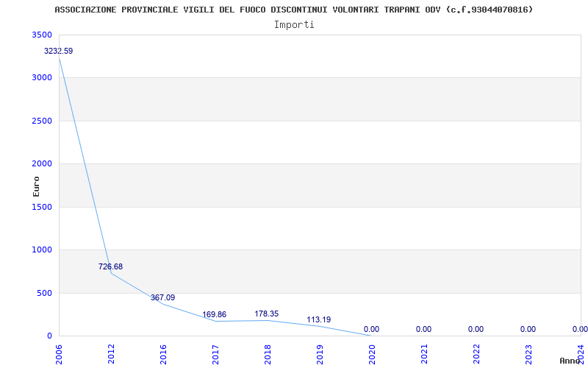Image resolution: width=588 pixels, height=368 pixels.
Task: Click the x-axis year label 2022
Action: 476,354
